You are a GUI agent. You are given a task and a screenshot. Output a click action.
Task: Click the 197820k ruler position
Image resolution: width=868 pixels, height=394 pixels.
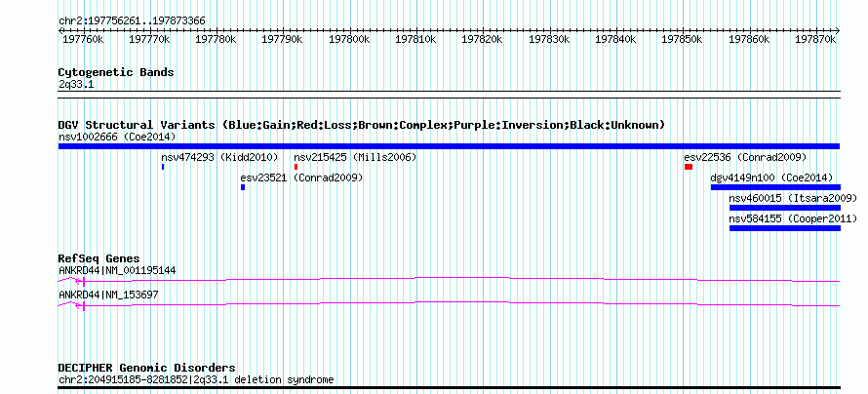pos(482,39)
